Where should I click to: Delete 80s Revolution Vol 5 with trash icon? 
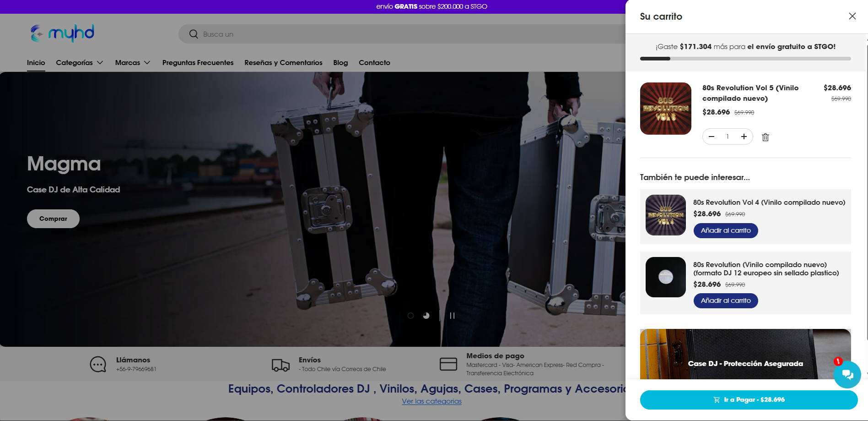(766, 137)
